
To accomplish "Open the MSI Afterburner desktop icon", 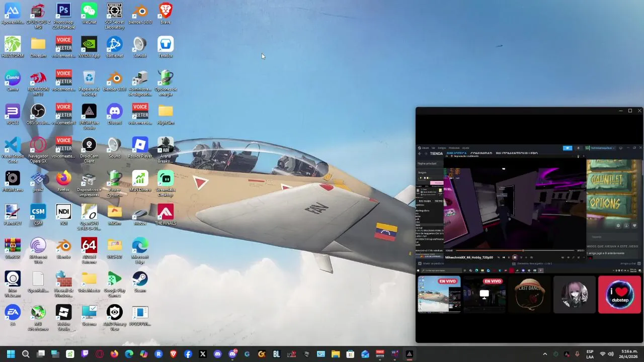I will coord(38,318).
